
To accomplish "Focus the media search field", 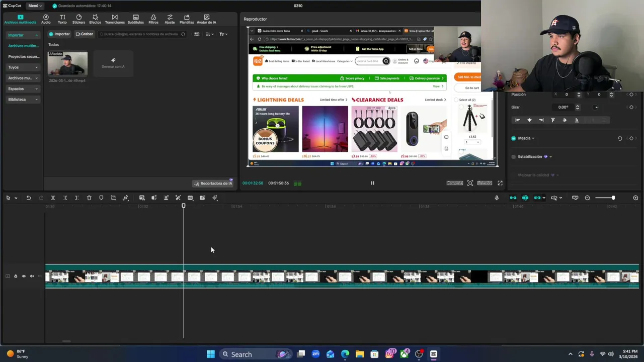I will (142, 34).
